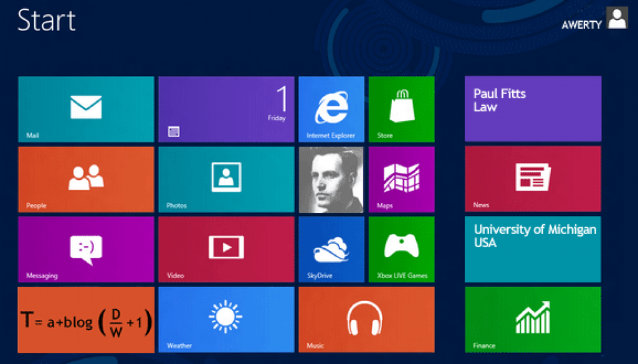Click the black-and-white portrait photo tile

(331, 180)
